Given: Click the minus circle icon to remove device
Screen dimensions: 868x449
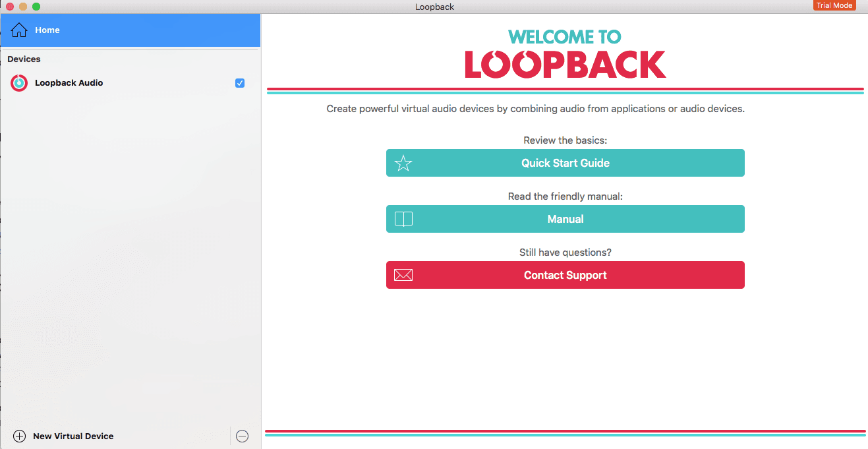Looking at the screenshot, I should (242, 436).
